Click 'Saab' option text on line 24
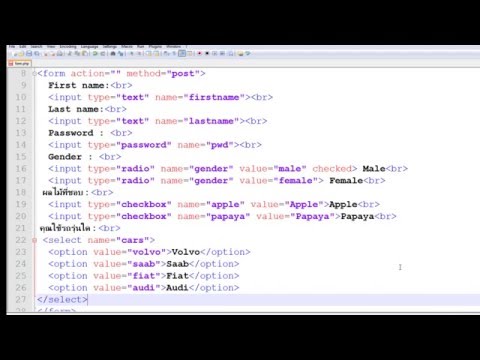 pyautogui.click(x=178, y=264)
